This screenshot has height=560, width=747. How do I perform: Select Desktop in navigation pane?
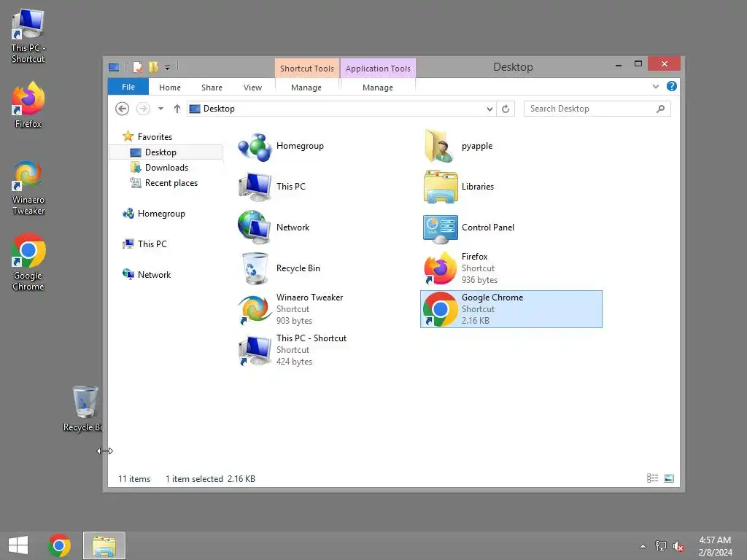point(166,152)
